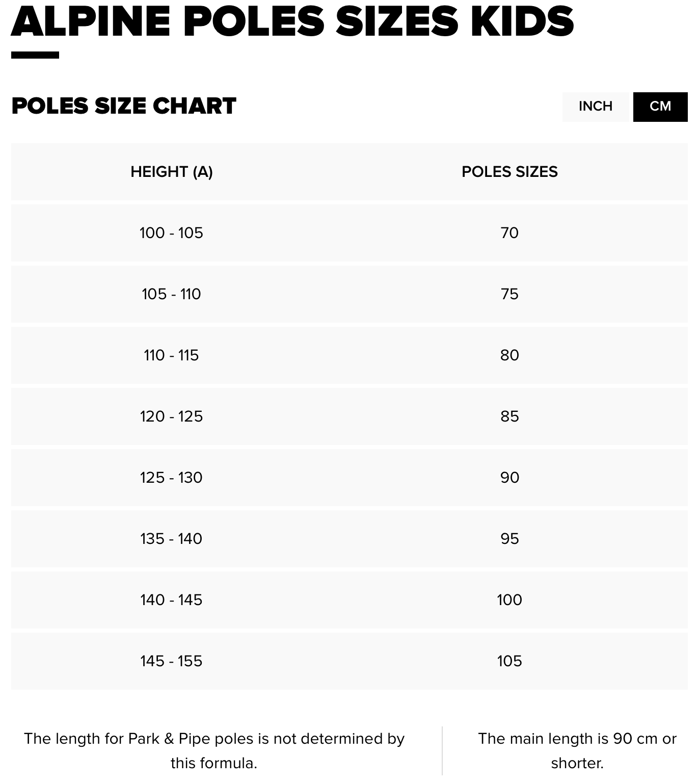Click the POLES SIZES column header
The width and height of the screenshot is (698, 784).
click(509, 172)
